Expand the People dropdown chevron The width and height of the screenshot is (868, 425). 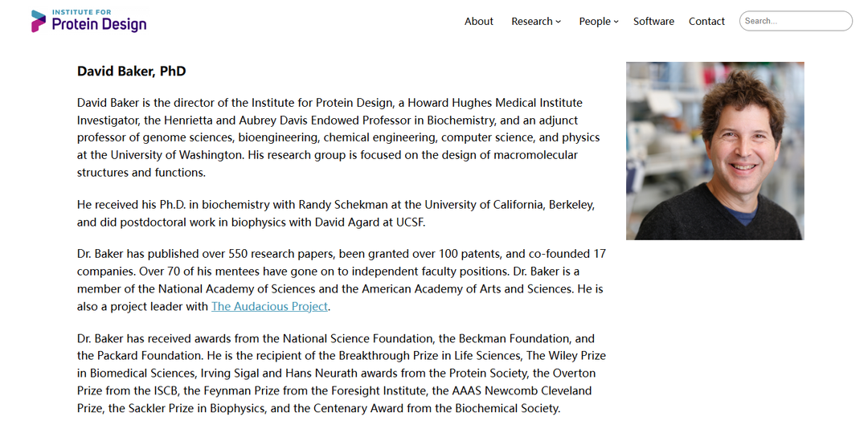click(616, 22)
